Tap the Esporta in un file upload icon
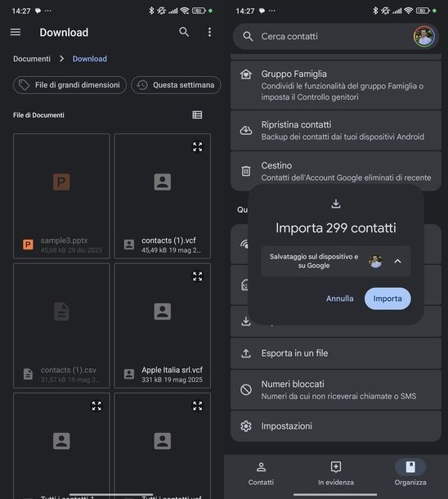The height and width of the screenshot is (499, 448). (x=246, y=353)
